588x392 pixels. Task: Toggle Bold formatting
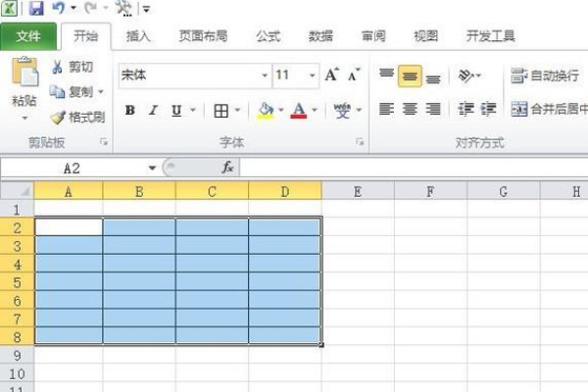[130, 111]
